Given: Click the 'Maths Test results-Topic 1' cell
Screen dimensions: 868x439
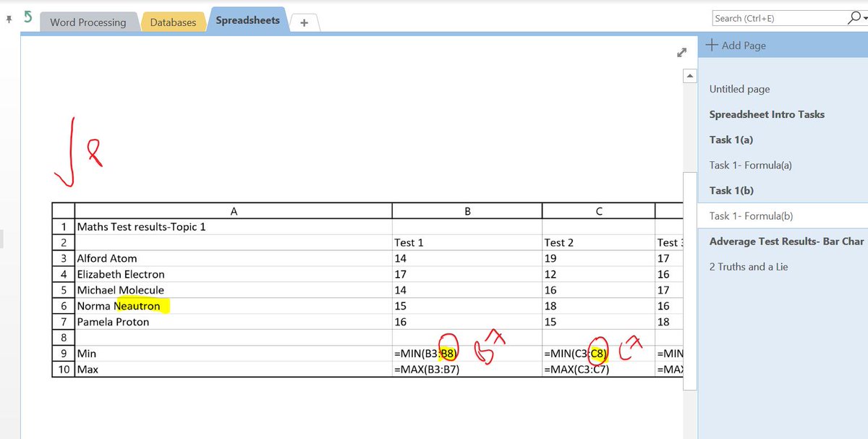Looking at the screenshot, I should point(233,226).
